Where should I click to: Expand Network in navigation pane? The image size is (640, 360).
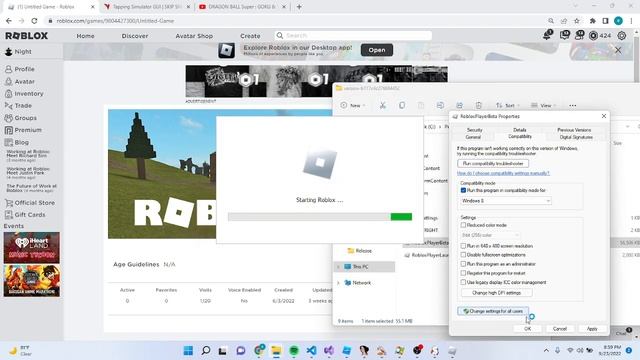(x=338, y=282)
